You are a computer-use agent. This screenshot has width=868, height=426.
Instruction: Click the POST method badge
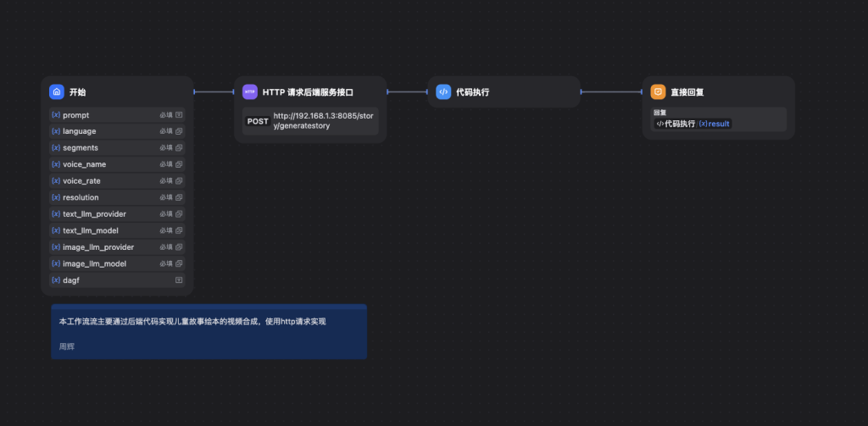[258, 121]
